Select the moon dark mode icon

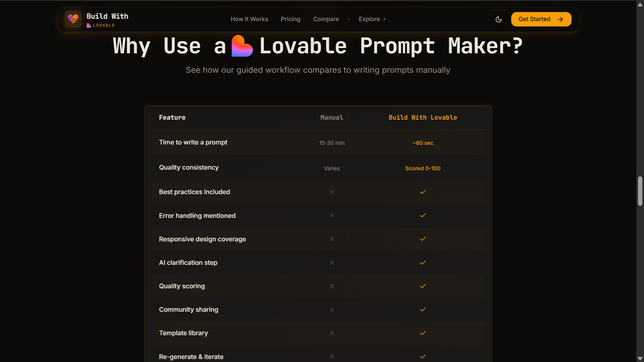pyautogui.click(x=498, y=19)
